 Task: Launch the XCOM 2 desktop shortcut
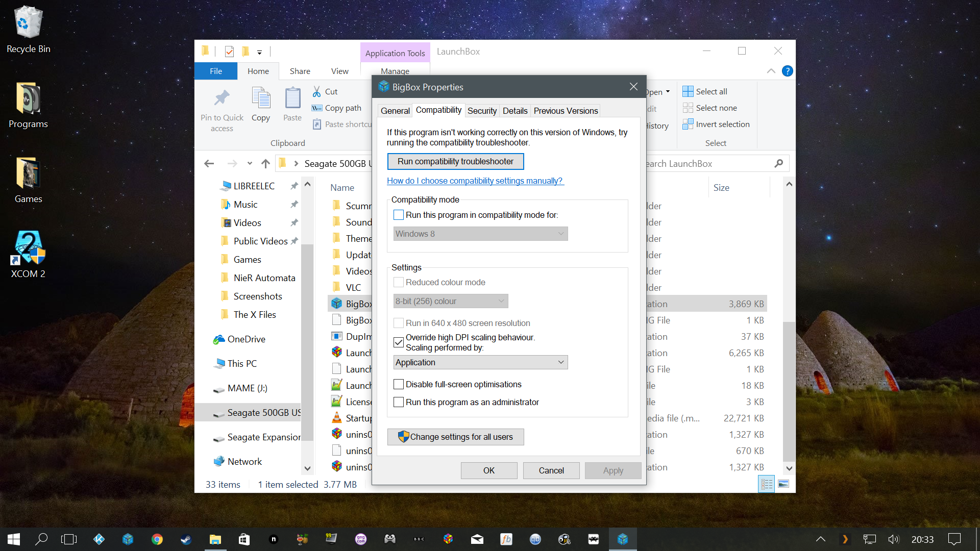coord(28,255)
